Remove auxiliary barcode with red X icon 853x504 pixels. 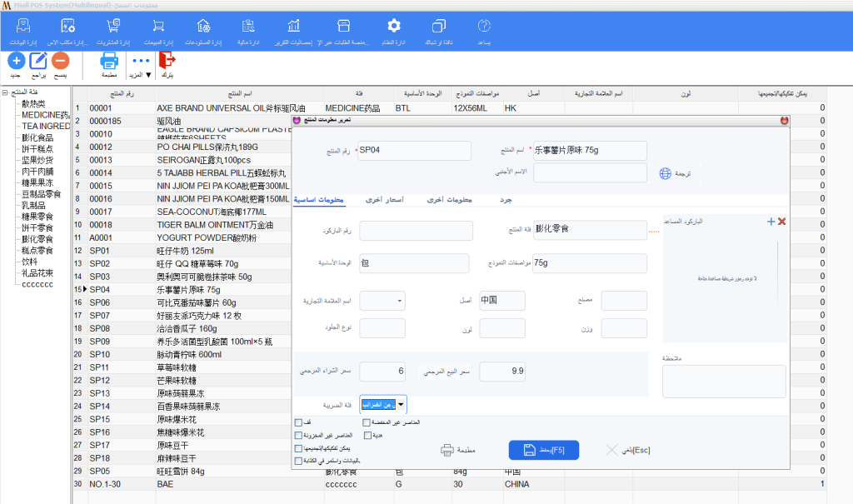(781, 222)
